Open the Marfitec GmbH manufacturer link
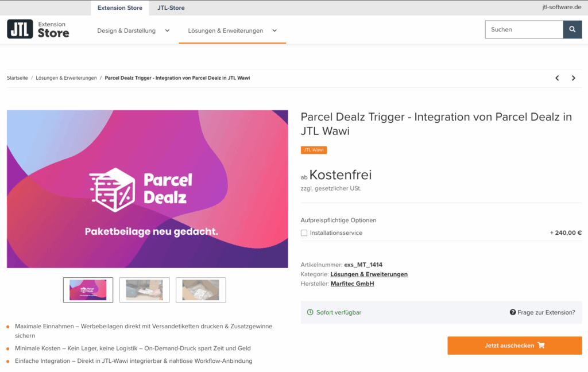This screenshot has height=372, width=588. pos(353,284)
